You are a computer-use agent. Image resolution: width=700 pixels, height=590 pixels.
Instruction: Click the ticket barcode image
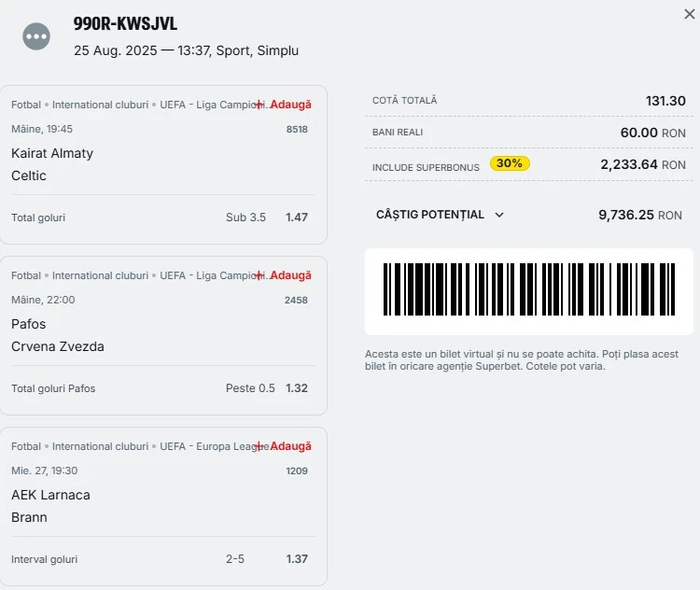(529, 289)
